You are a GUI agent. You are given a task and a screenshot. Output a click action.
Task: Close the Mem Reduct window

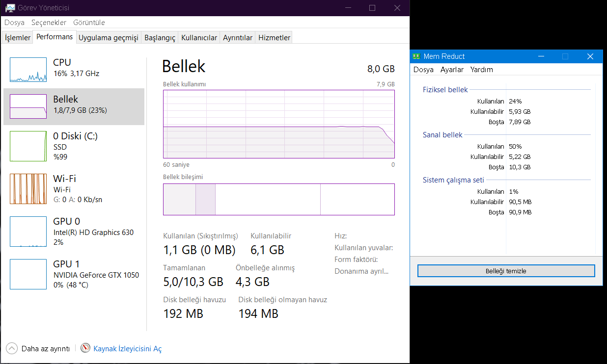pyautogui.click(x=590, y=56)
